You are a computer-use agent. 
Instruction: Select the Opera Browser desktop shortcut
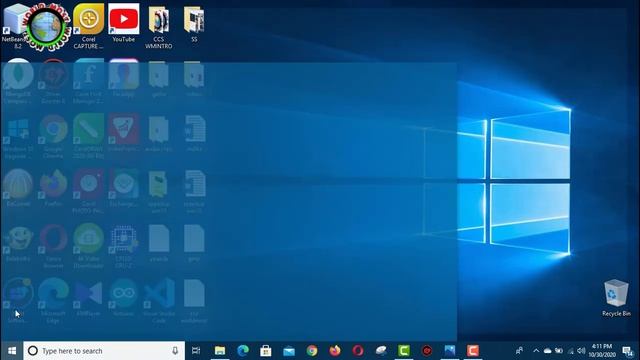click(x=53, y=247)
